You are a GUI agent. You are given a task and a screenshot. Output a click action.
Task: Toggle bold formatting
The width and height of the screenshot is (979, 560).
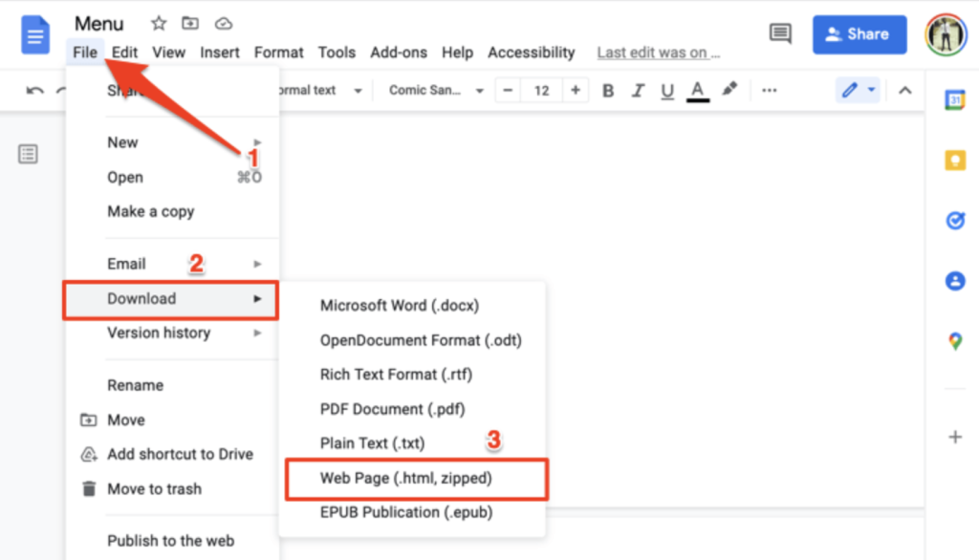[607, 91]
